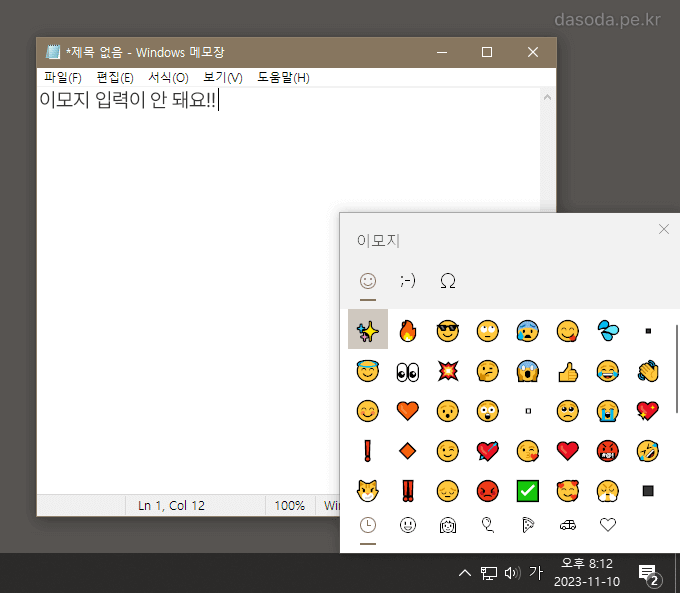The height and width of the screenshot is (593, 680).
Task: Click the Ln 1, Col 12 status text
Action: coord(171,505)
